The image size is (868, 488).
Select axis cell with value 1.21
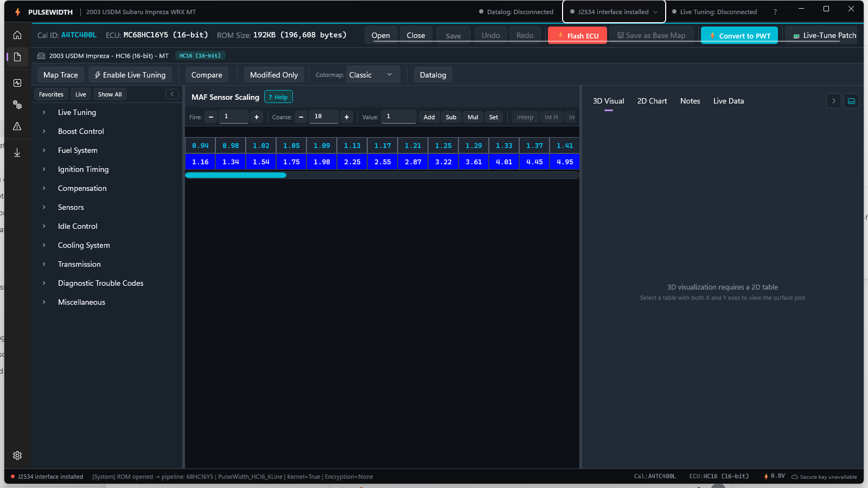[413, 146]
